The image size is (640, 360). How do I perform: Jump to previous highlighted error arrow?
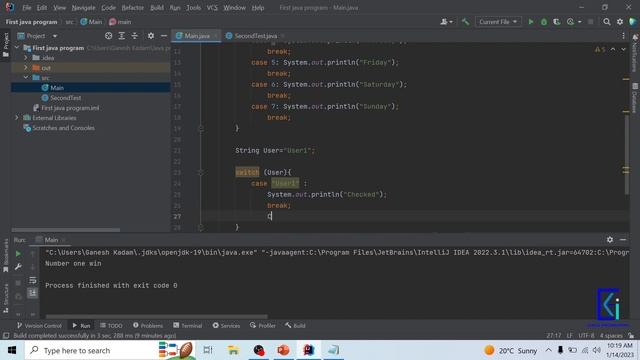(613, 49)
